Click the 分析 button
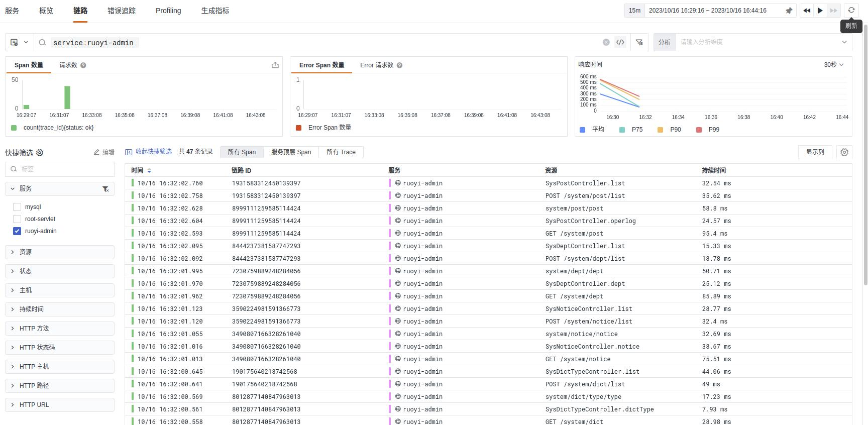The width and height of the screenshot is (868, 425). (x=664, y=42)
